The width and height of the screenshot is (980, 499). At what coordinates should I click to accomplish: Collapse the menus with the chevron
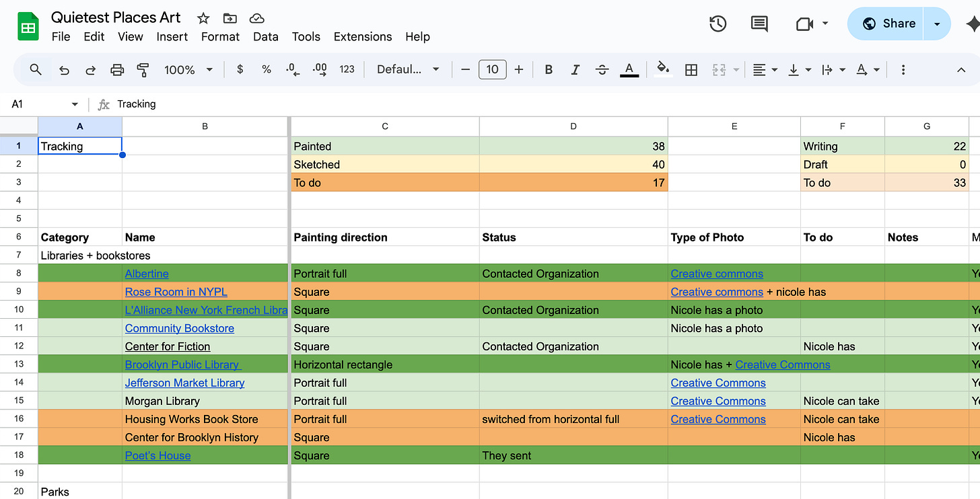click(961, 69)
